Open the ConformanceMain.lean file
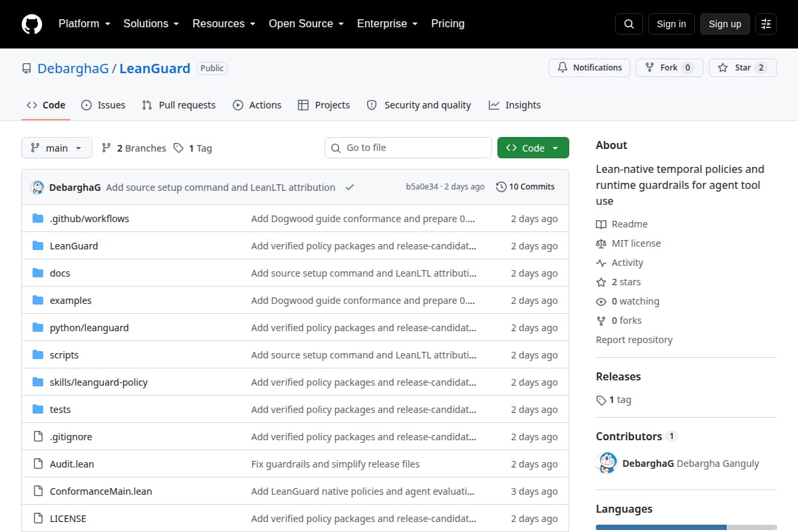Viewport: 798px width, 532px height. point(101,491)
